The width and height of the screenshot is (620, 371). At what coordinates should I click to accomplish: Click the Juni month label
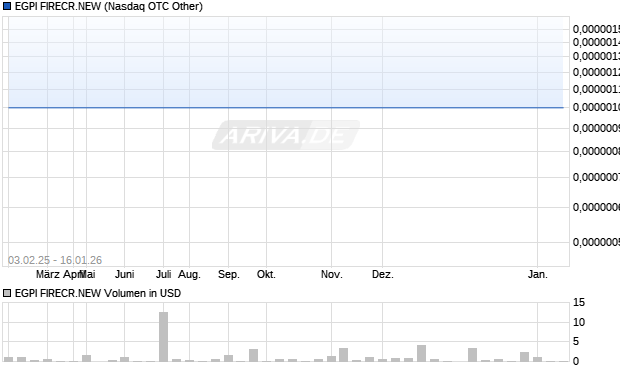pos(125,274)
